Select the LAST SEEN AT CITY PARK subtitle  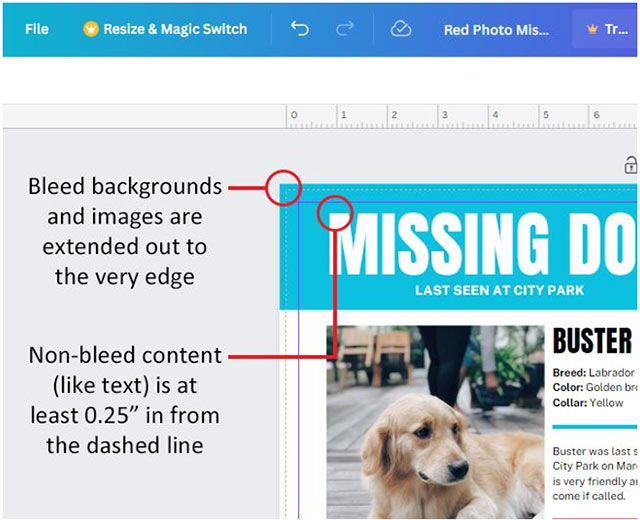click(499, 290)
